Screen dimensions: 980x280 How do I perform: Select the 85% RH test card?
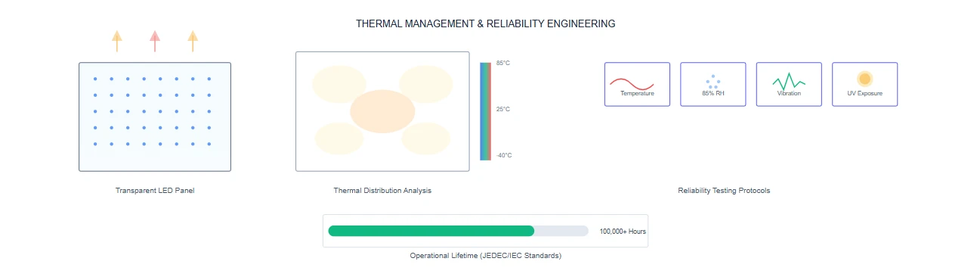713,84
